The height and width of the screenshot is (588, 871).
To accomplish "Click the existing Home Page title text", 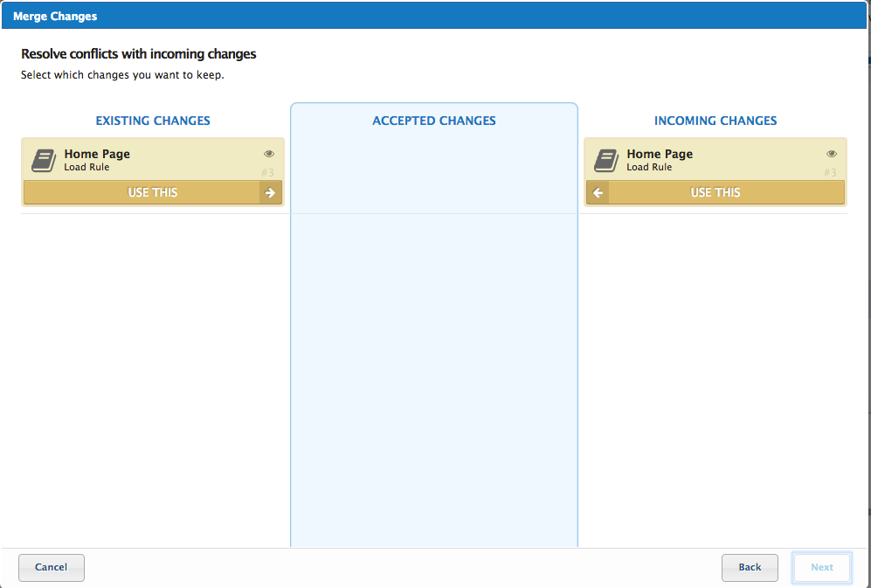I will (x=97, y=154).
